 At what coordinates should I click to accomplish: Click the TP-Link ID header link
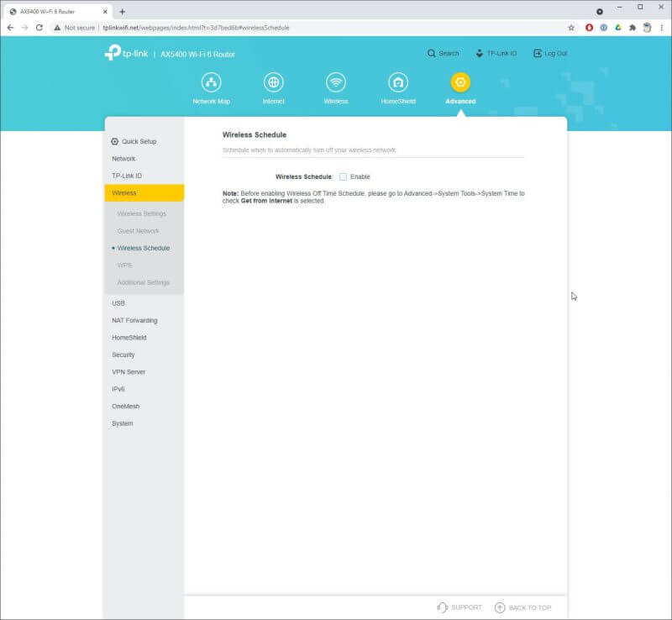501,53
